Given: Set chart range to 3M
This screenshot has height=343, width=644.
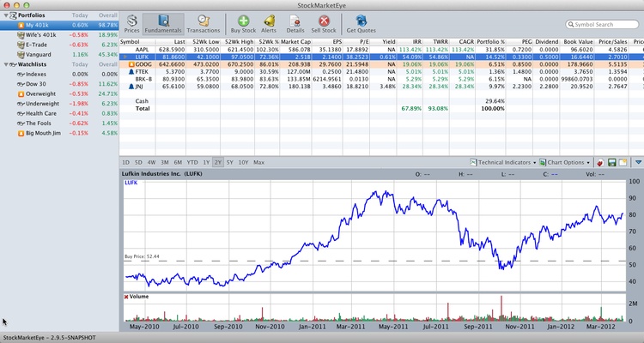Looking at the screenshot, I should pyautogui.click(x=165, y=162).
